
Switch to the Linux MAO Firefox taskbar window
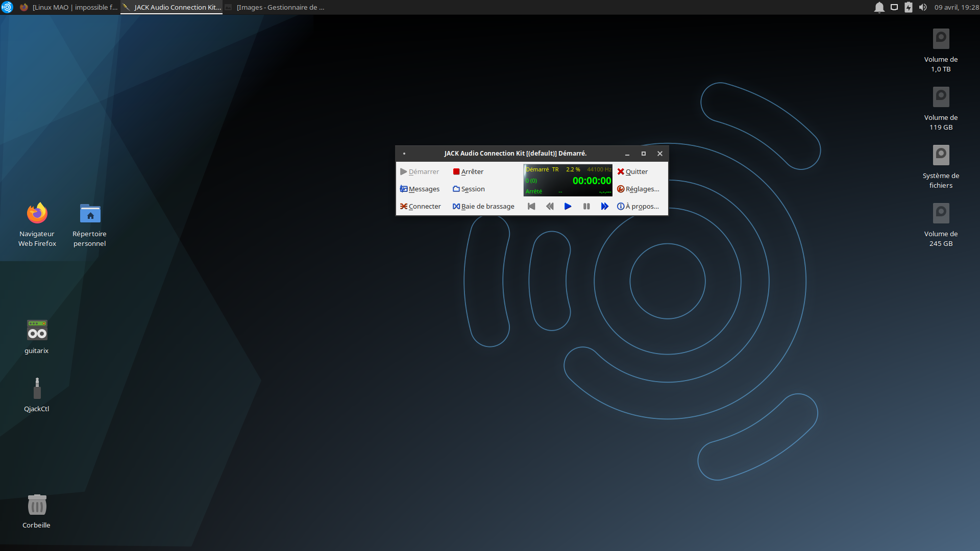click(x=69, y=7)
